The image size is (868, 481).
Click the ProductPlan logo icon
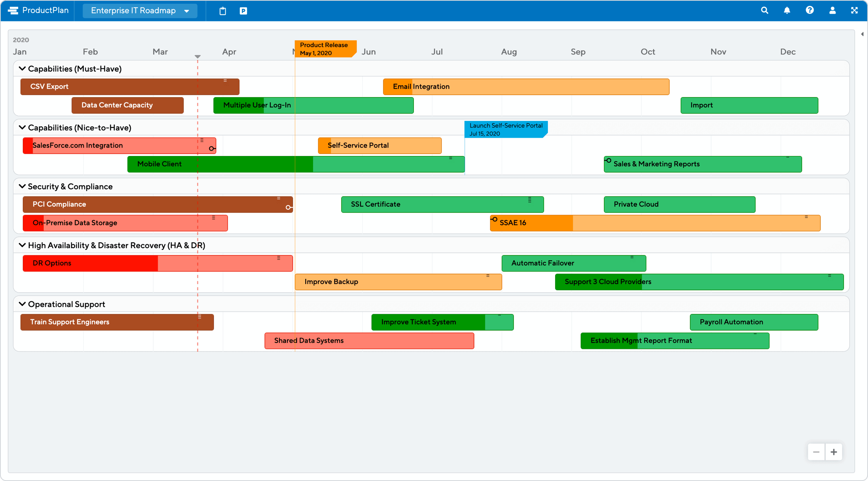click(x=13, y=11)
